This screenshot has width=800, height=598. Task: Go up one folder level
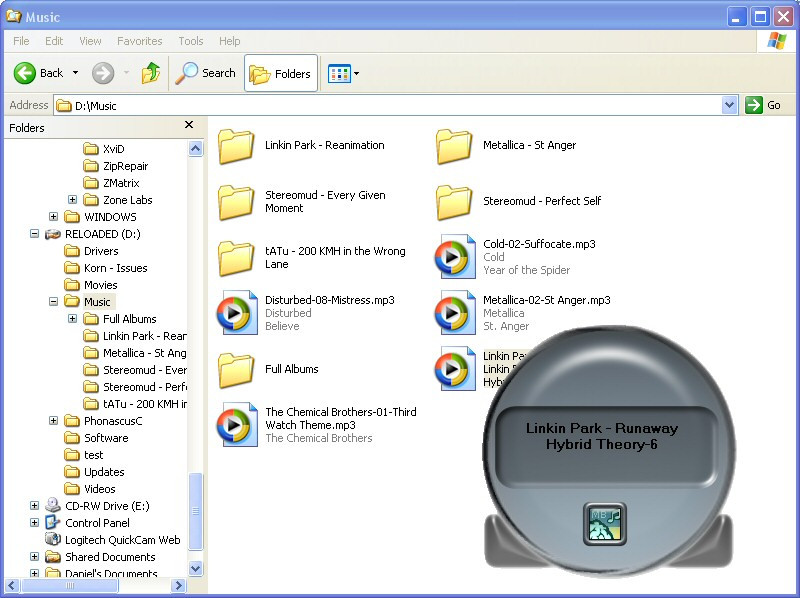pos(151,73)
